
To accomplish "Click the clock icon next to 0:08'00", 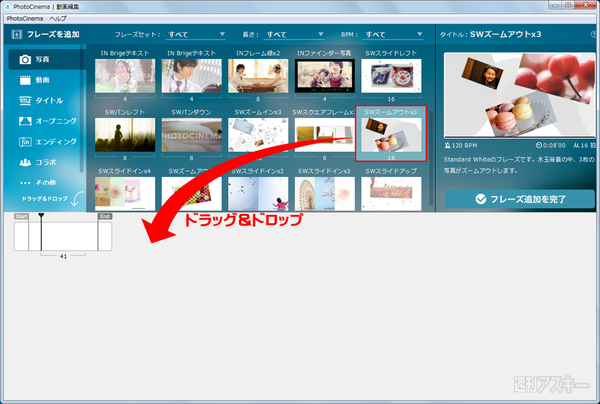I will (539, 145).
